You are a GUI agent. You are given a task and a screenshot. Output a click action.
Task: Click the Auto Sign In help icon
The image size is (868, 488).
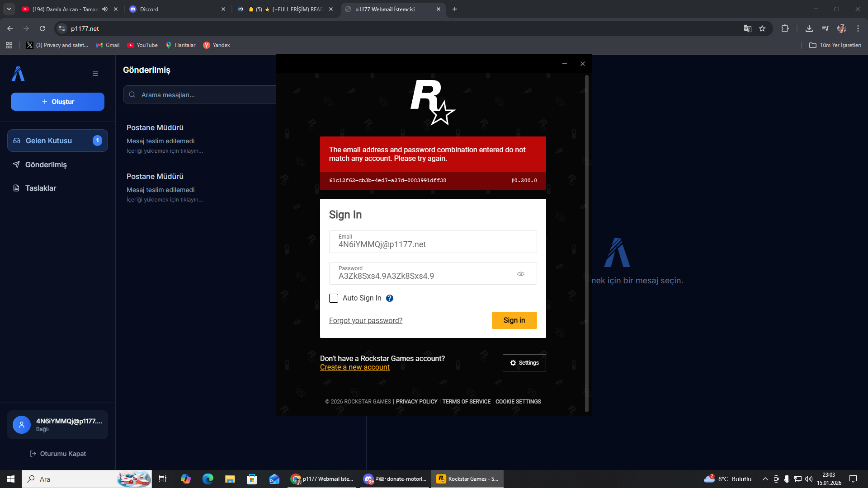coord(390,298)
